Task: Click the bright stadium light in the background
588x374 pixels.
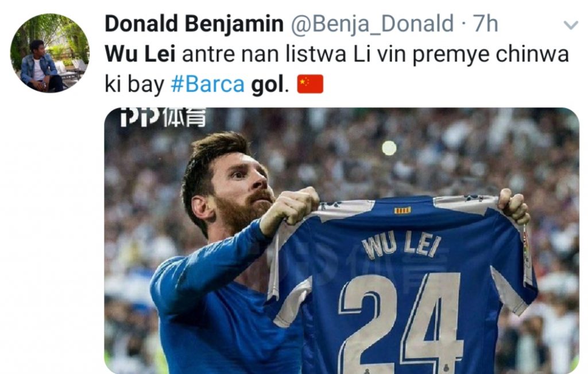Action: 389,148
